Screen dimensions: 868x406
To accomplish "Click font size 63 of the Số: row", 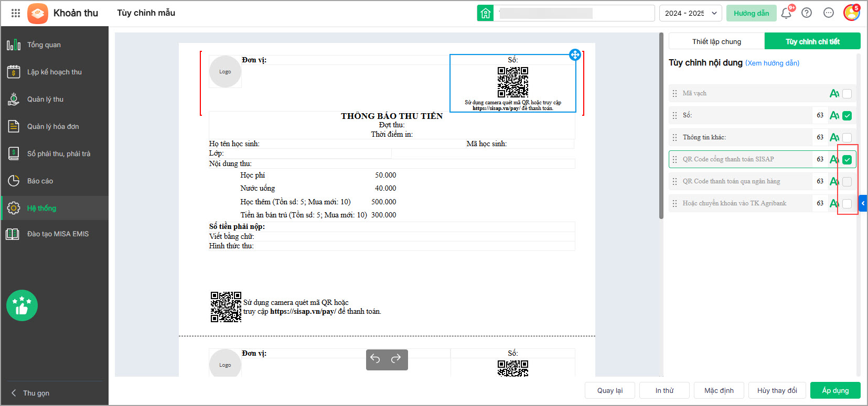I will pos(820,115).
